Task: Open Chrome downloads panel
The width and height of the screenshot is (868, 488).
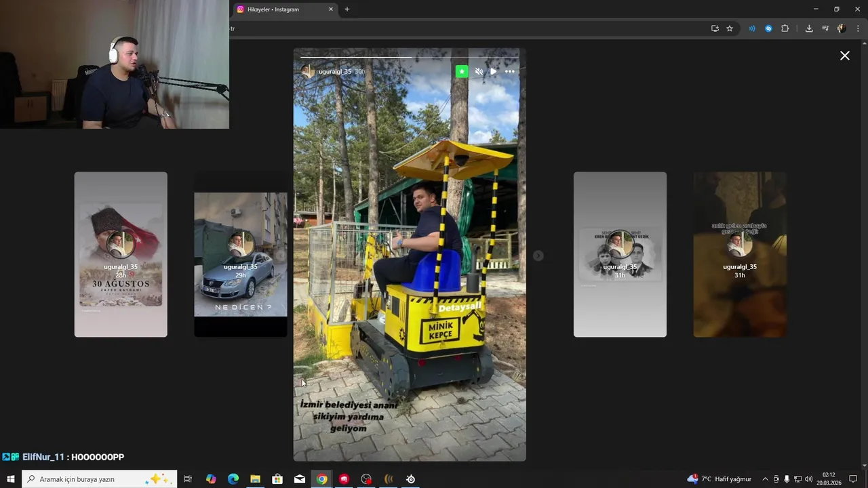Action: point(809,28)
